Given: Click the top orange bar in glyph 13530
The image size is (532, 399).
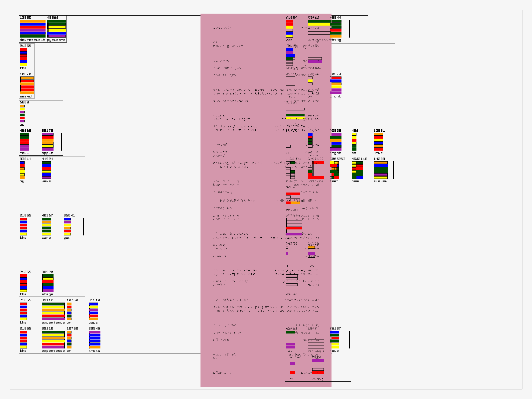Looking at the screenshot, I should 33,21.
